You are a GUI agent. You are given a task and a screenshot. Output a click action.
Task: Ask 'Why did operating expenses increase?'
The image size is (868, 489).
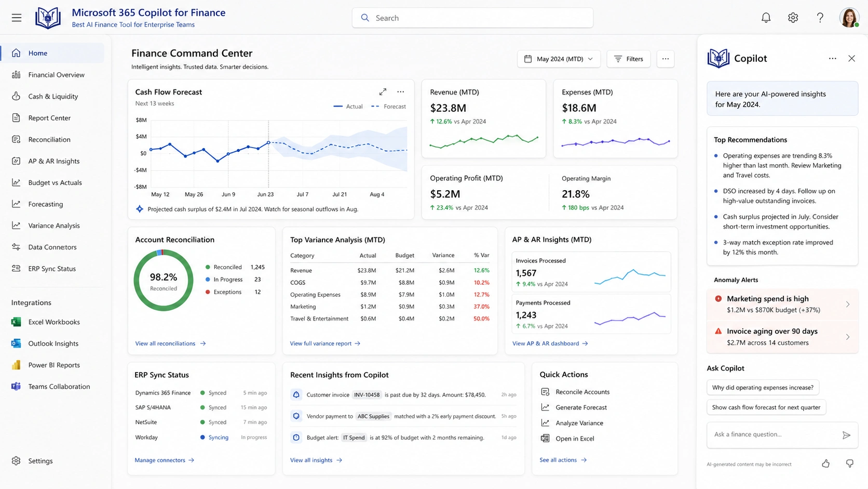point(763,388)
